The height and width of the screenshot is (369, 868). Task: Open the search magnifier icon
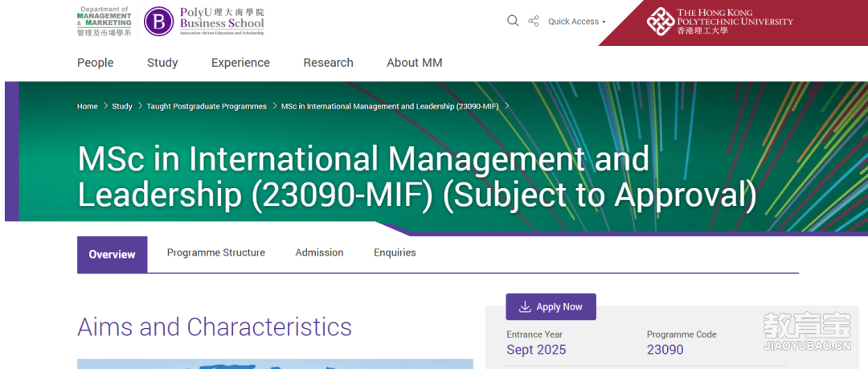click(x=513, y=21)
